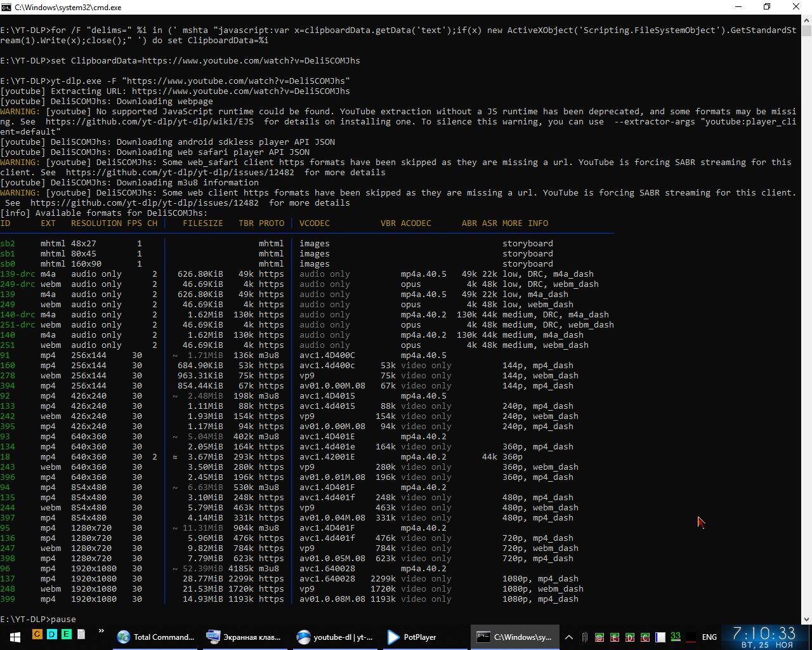Viewport: 812px width, 650px height.
Task: Click the cmd.exe icon in title bar
Action: click(x=6, y=7)
